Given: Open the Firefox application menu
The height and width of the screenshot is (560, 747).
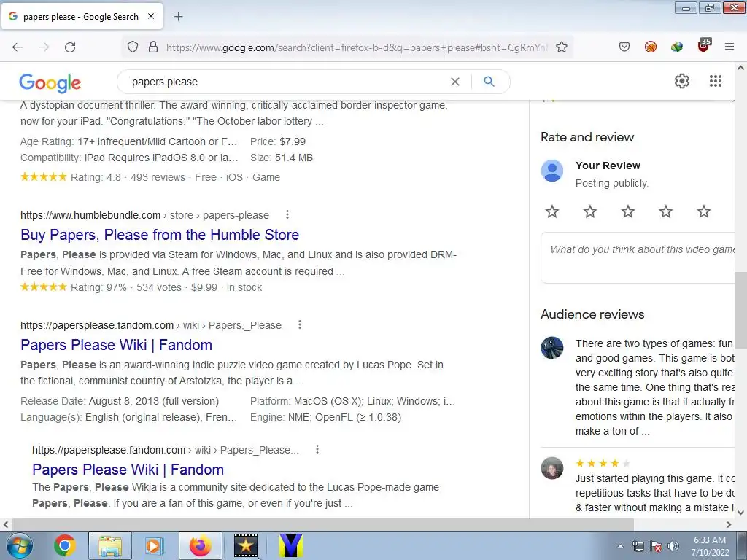Looking at the screenshot, I should (x=729, y=47).
